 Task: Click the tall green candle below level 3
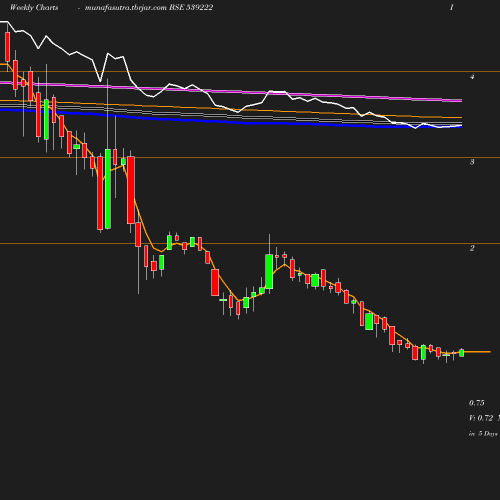click(108, 189)
